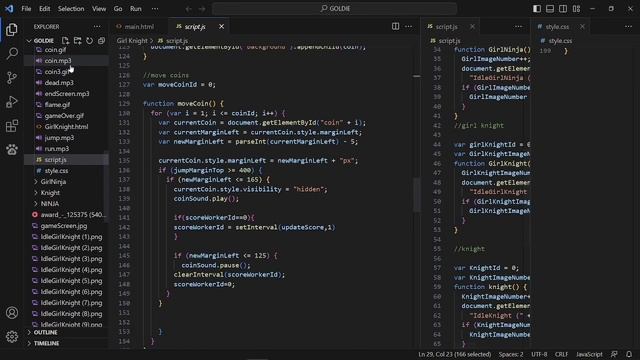The height and width of the screenshot is (360, 640).
Task: Open the Source Control view
Action: [12, 78]
